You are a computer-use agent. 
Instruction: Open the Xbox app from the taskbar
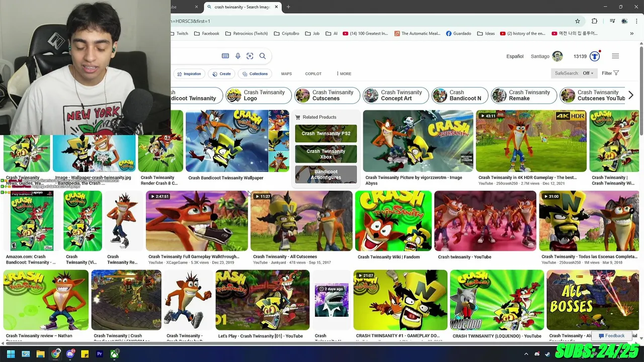pos(115,354)
